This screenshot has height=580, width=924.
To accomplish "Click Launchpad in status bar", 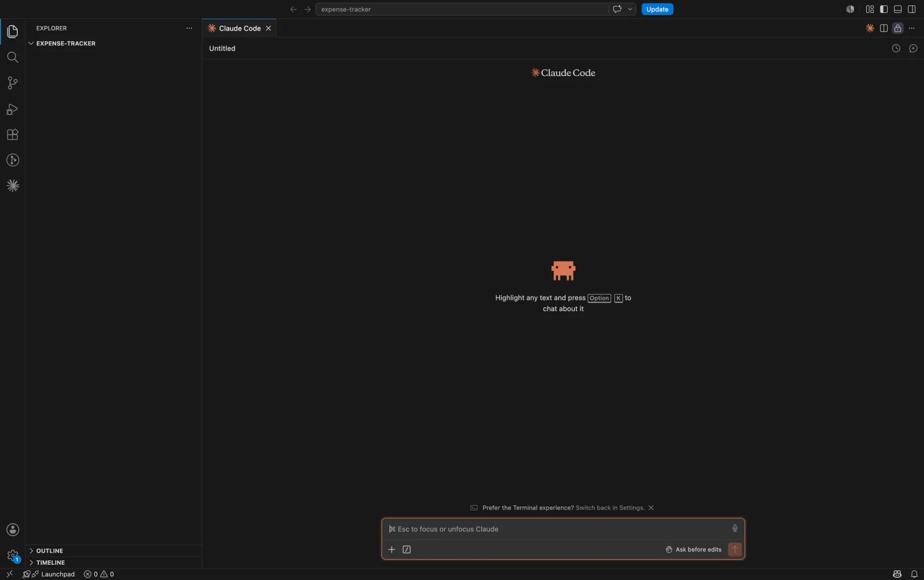I will pyautogui.click(x=49, y=574).
